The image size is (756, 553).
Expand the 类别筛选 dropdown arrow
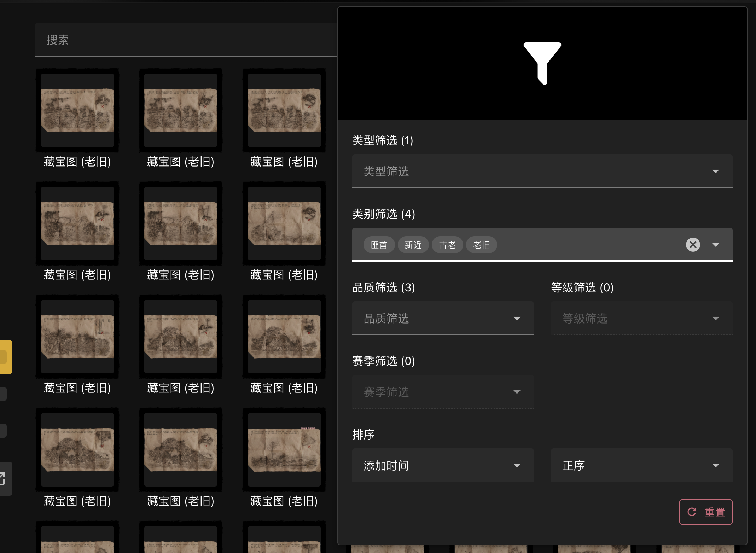(x=715, y=245)
